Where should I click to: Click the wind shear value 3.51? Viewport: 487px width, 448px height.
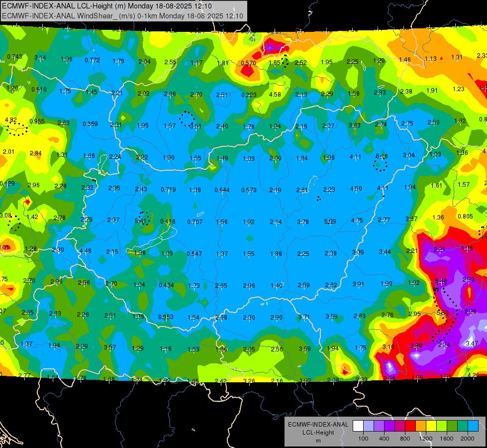tap(195, 126)
